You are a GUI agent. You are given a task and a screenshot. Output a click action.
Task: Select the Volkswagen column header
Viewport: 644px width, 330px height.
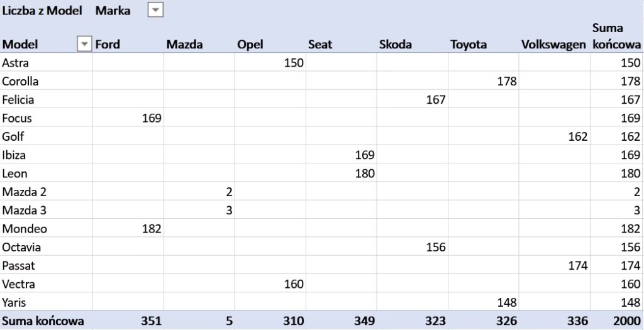coord(554,44)
